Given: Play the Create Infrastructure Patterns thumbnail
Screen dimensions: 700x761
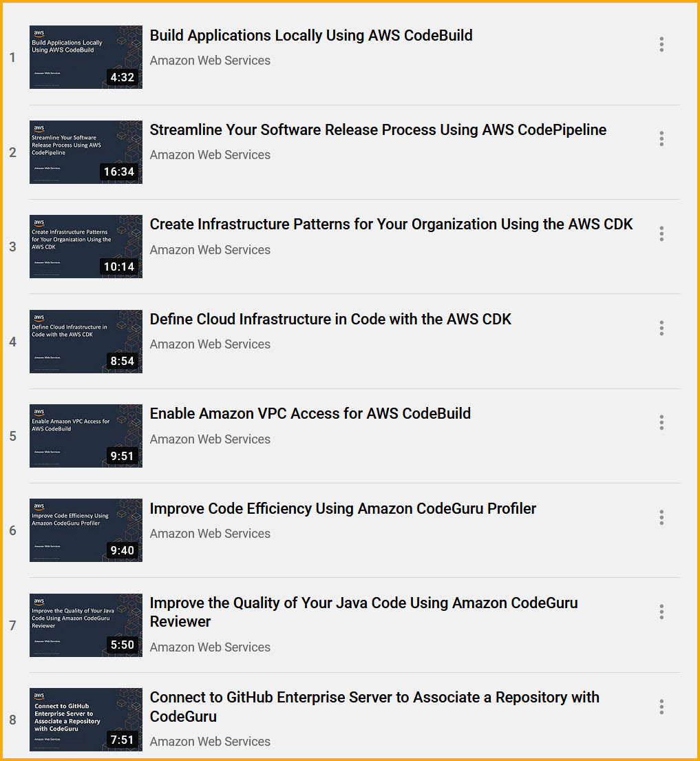Looking at the screenshot, I should tap(86, 247).
